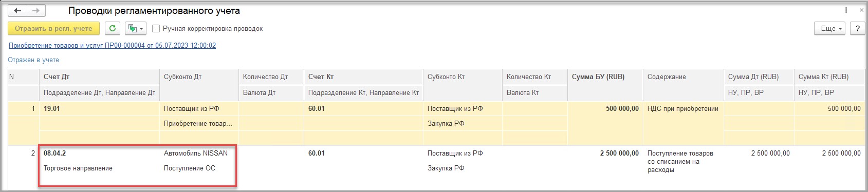Click 'Отразить в регл. учете' button
Screen dimensions: 868x192
[x=53, y=29]
